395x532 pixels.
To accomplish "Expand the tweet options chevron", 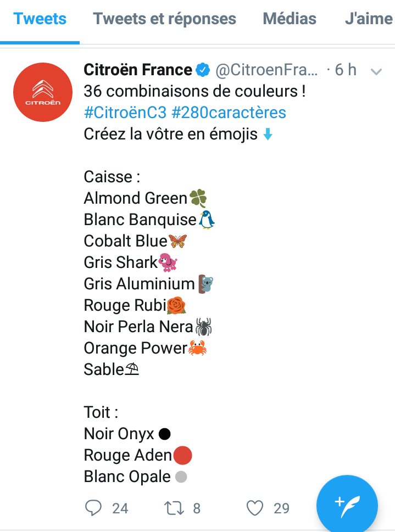I will coord(376,71).
